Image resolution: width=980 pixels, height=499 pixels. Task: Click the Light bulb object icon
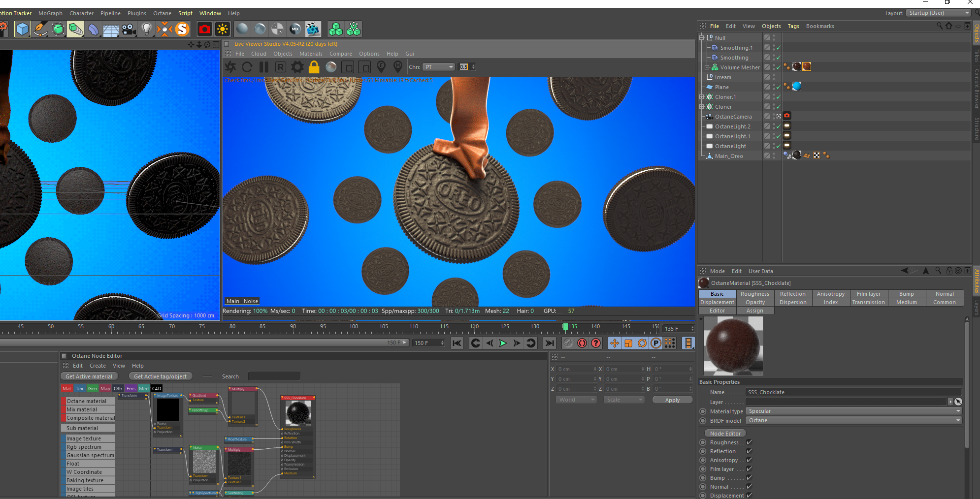(146, 30)
